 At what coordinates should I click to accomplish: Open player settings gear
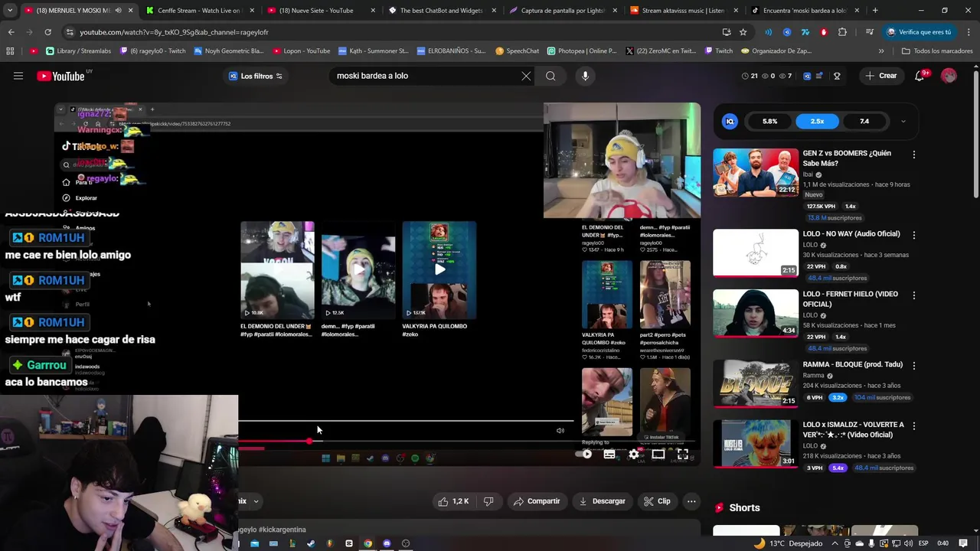click(634, 454)
